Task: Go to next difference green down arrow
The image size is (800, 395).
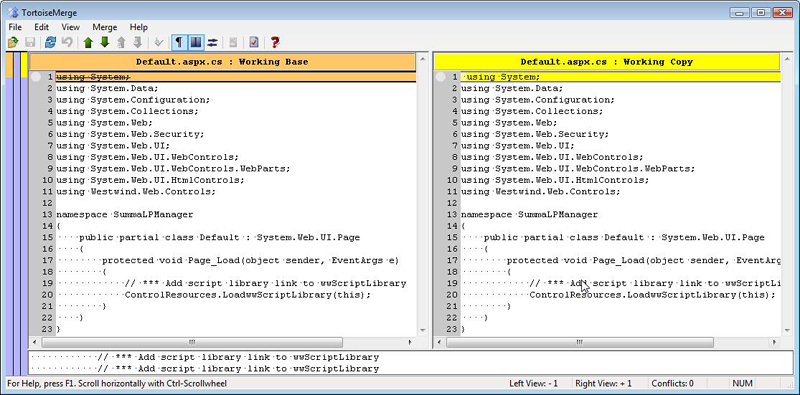Action: click(105, 42)
